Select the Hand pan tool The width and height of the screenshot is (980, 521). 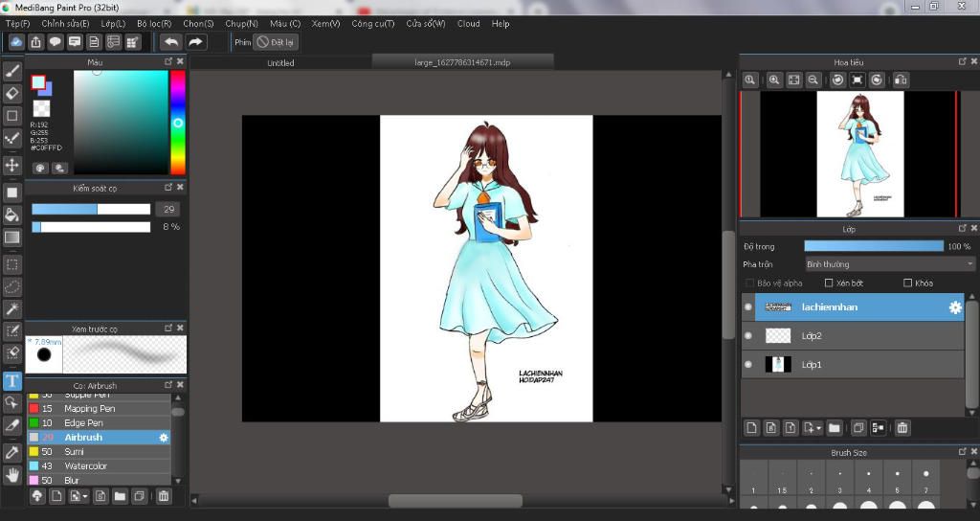[x=12, y=474]
